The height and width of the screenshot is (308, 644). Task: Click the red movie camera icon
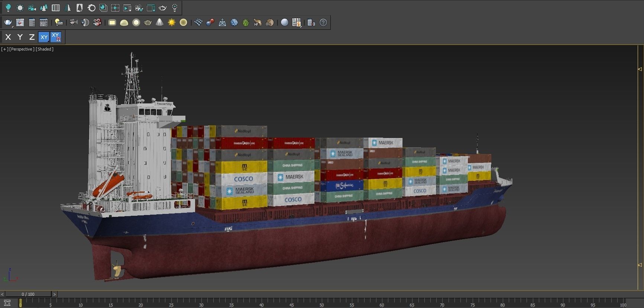coord(97,23)
